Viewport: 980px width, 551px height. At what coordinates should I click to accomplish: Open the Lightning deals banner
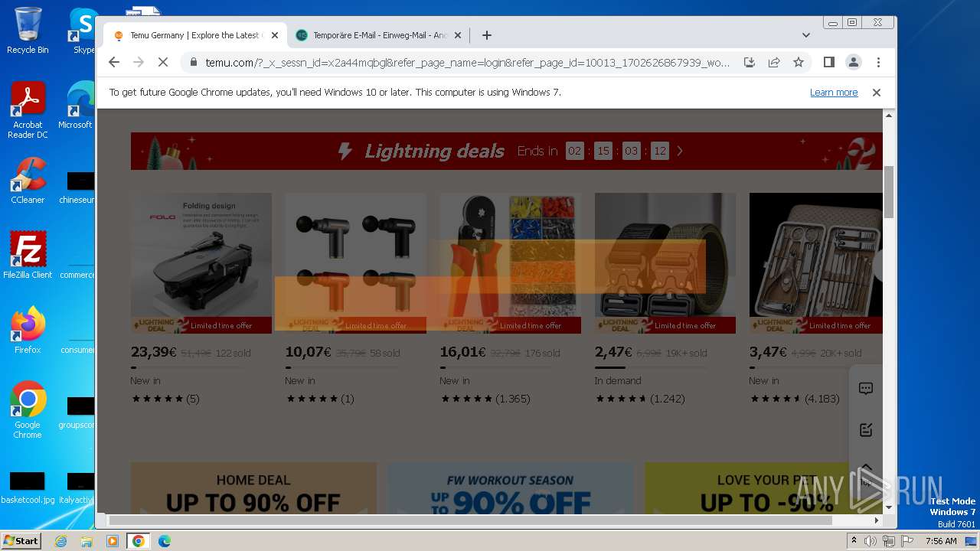coord(506,151)
